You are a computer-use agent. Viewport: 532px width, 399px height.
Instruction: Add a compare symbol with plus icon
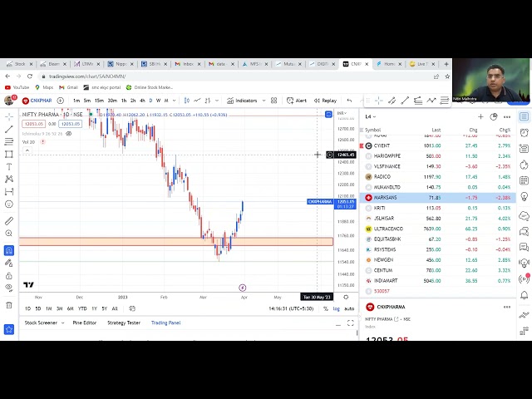pyautogui.click(x=61, y=101)
